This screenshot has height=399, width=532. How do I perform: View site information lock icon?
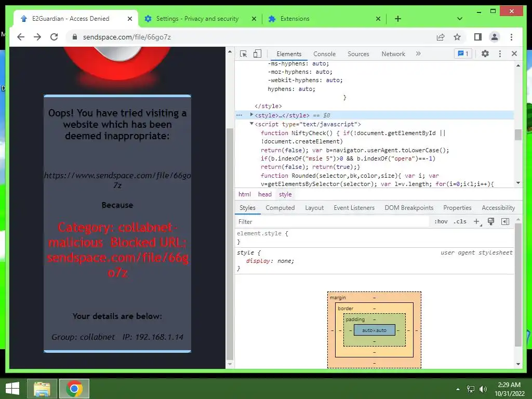tap(75, 37)
